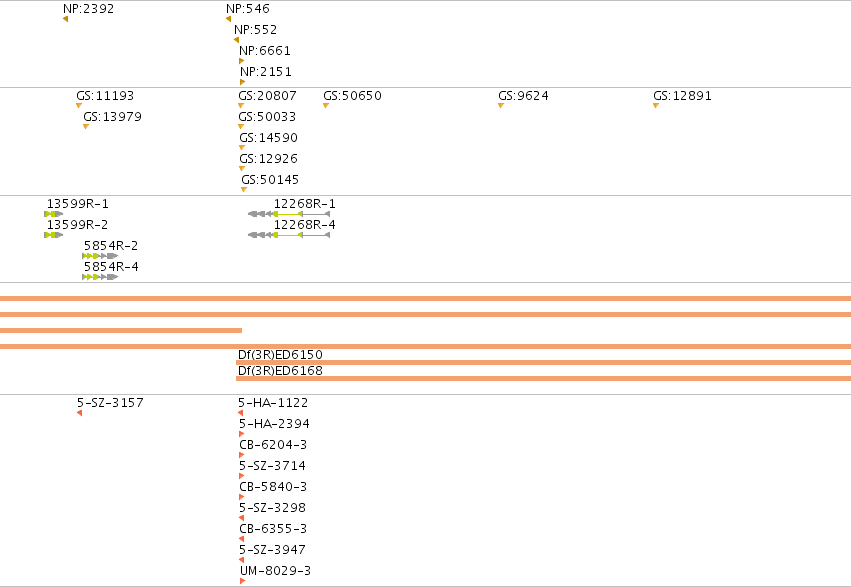The height and width of the screenshot is (587, 851).
Task: Click the 5-SZ-3157 insertion label
Action: point(110,403)
